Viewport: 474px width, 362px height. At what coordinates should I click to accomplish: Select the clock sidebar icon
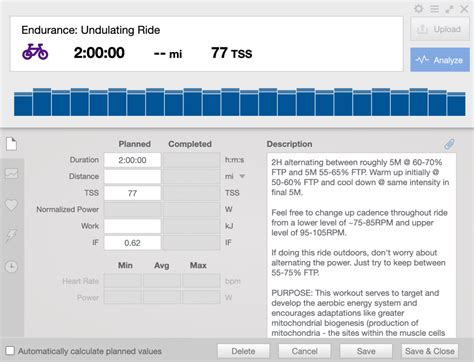(x=11, y=267)
